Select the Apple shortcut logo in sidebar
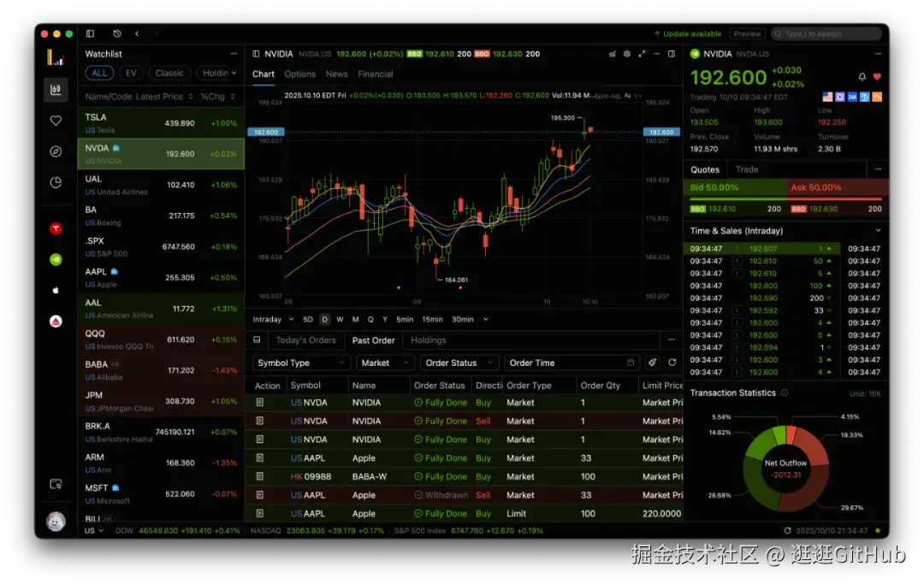Image resolution: width=924 pixels, height=584 pixels. click(56, 290)
